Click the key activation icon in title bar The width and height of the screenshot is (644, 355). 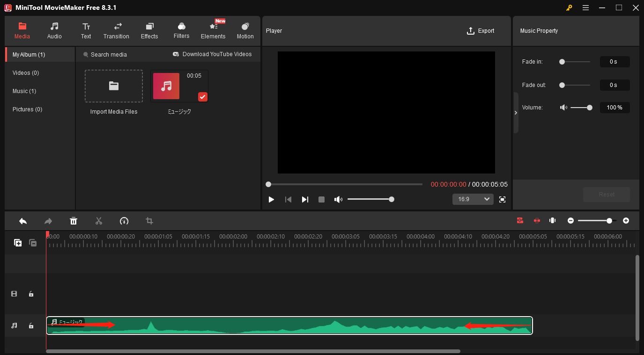(x=569, y=7)
